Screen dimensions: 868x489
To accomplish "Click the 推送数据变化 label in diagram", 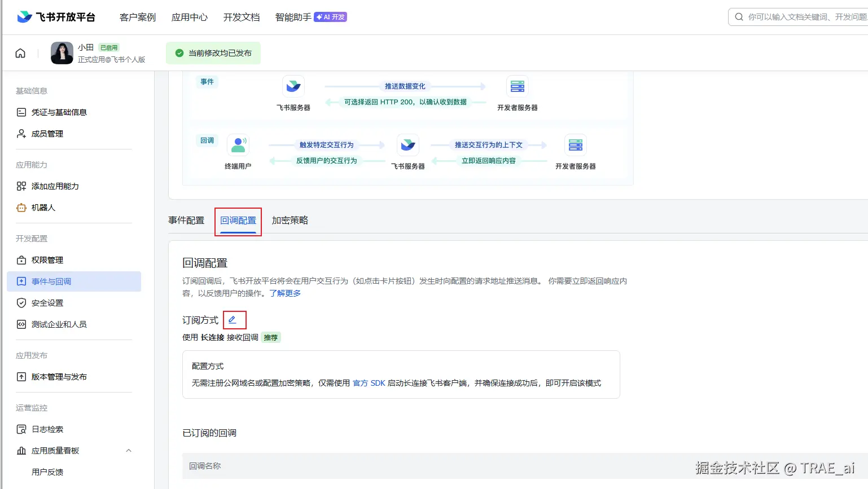I will point(405,86).
